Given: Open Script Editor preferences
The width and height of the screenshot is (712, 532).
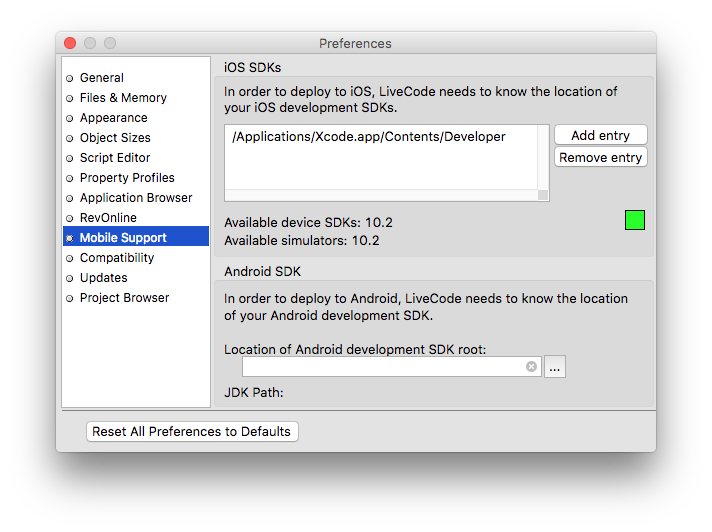Looking at the screenshot, I should click(115, 158).
